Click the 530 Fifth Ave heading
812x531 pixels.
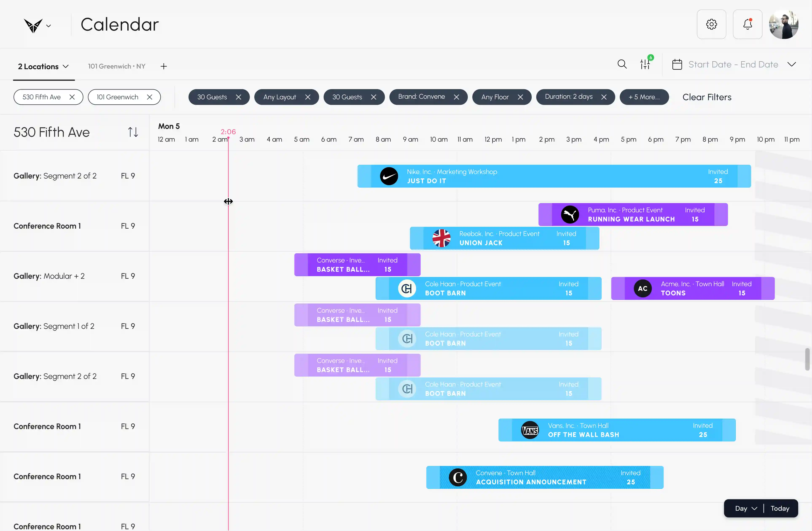point(51,132)
